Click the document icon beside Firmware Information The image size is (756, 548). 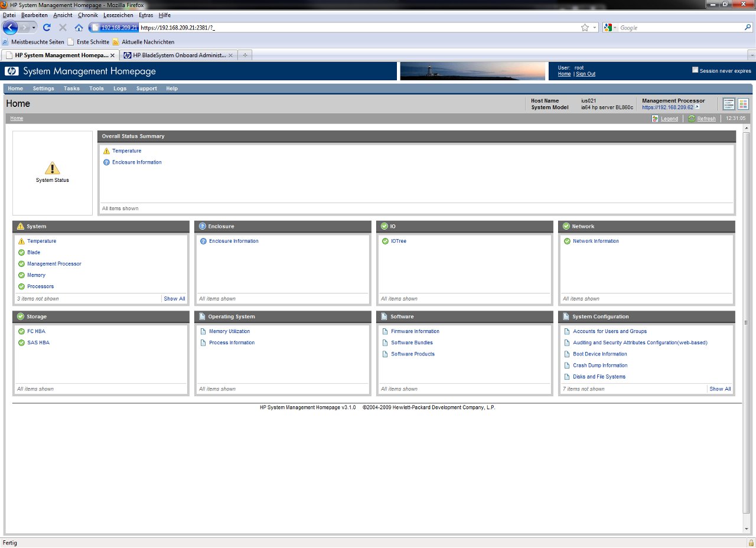coord(386,331)
